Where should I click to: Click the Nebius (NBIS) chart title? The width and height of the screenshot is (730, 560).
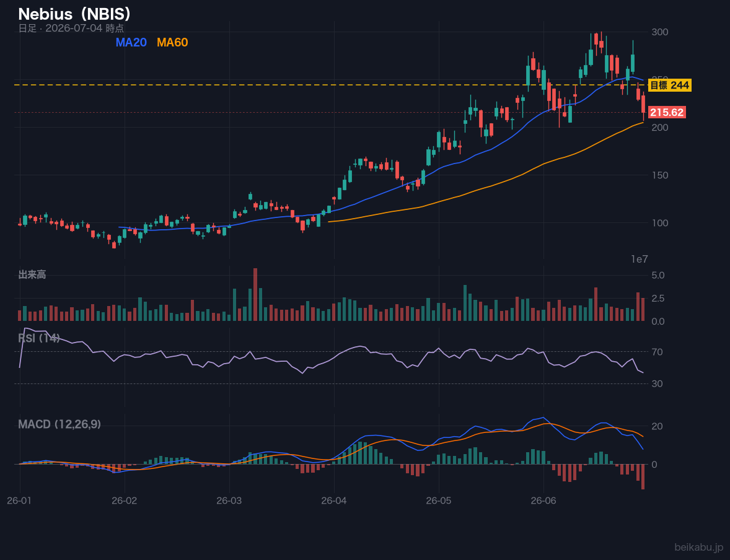[x=75, y=14]
